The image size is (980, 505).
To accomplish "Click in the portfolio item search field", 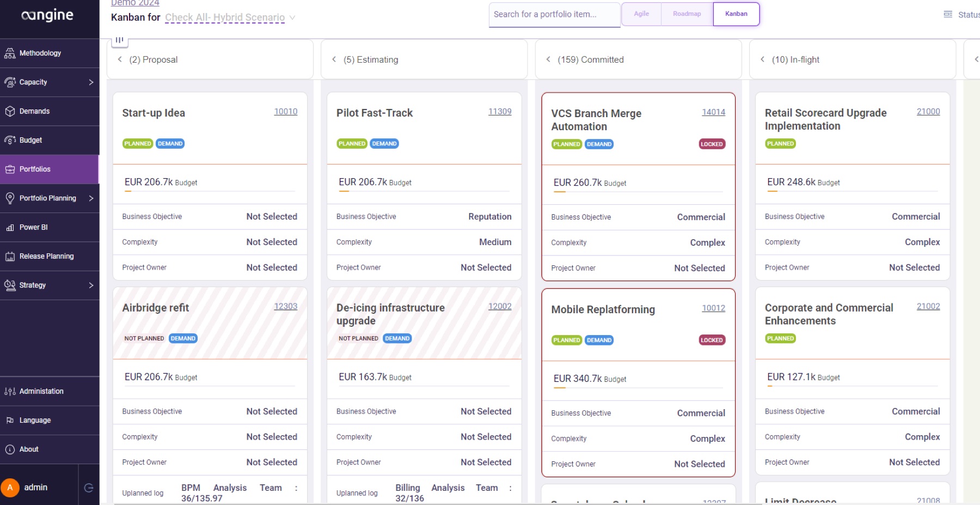I will pos(554,14).
